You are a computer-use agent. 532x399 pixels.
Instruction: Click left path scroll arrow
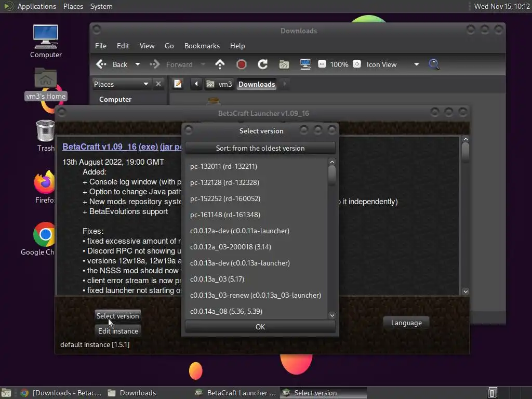[196, 84]
